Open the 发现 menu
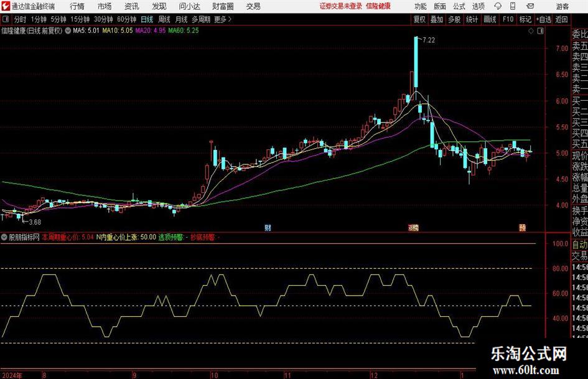This screenshot has height=379, width=588. click(159, 6)
